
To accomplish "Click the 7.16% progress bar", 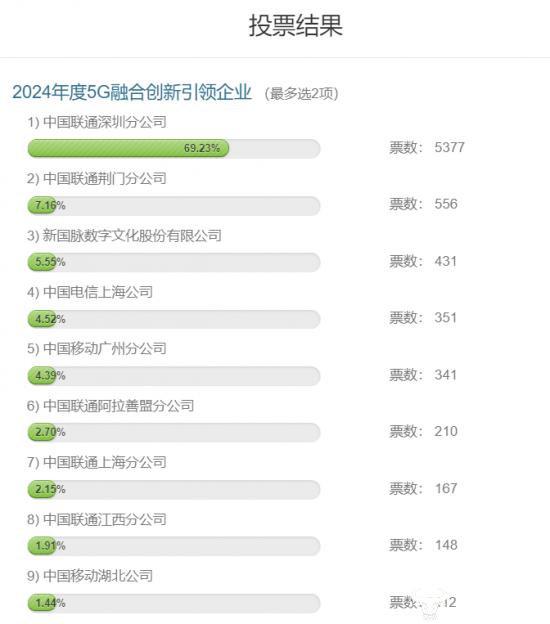I will tap(174, 206).
